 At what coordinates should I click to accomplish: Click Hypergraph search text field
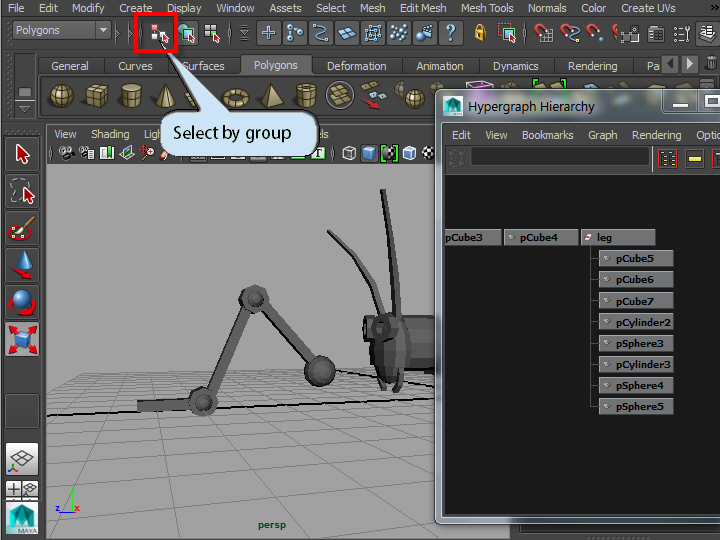[x=560, y=157]
